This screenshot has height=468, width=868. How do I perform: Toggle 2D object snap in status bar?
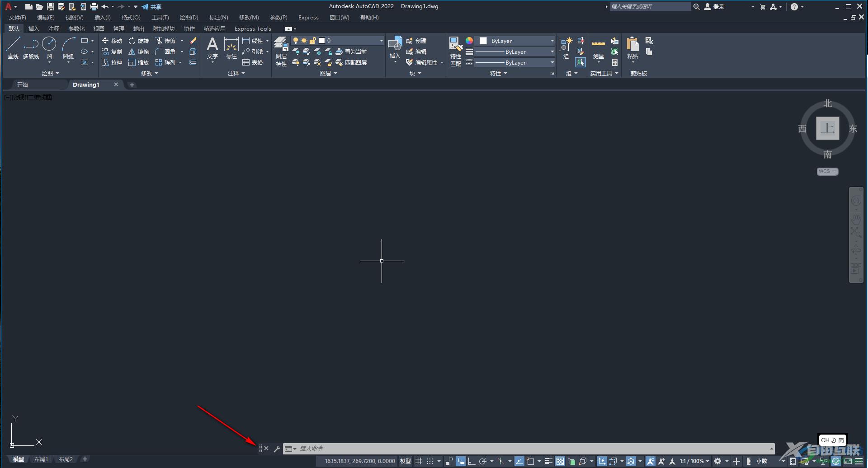[x=530, y=461]
